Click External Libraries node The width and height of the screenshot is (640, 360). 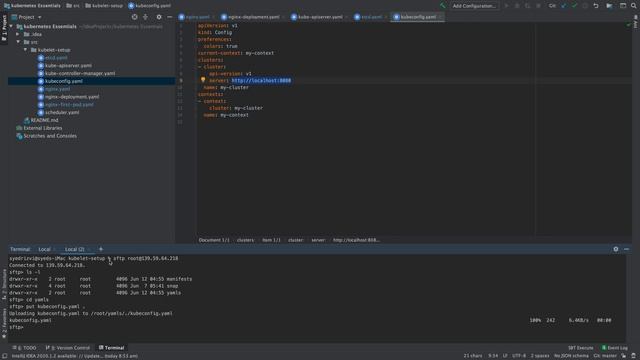pos(42,128)
